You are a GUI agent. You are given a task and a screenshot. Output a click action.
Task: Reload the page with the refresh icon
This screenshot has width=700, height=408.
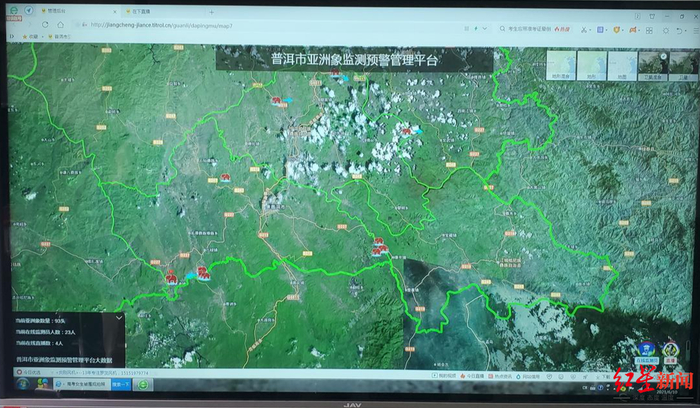click(45, 25)
